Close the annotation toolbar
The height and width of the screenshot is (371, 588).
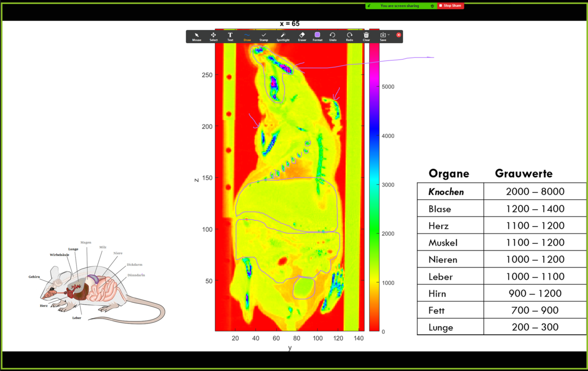pyautogui.click(x=399, y=35)
